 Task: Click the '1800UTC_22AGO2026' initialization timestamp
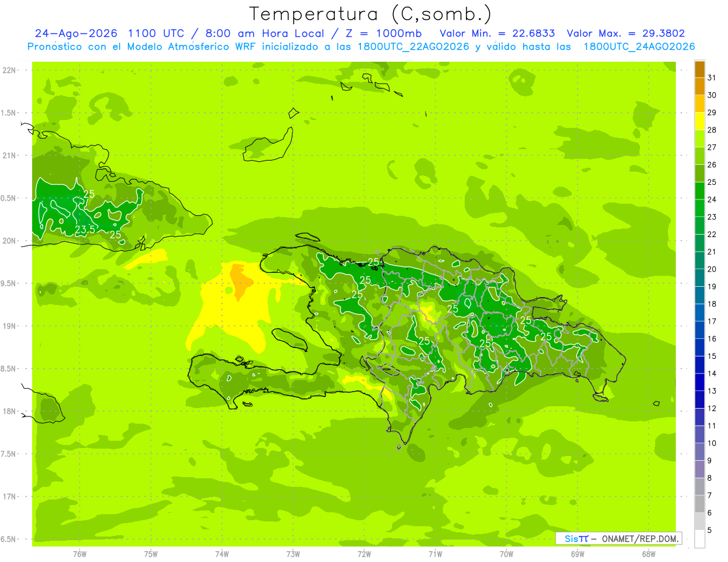(x=413, y=47)
